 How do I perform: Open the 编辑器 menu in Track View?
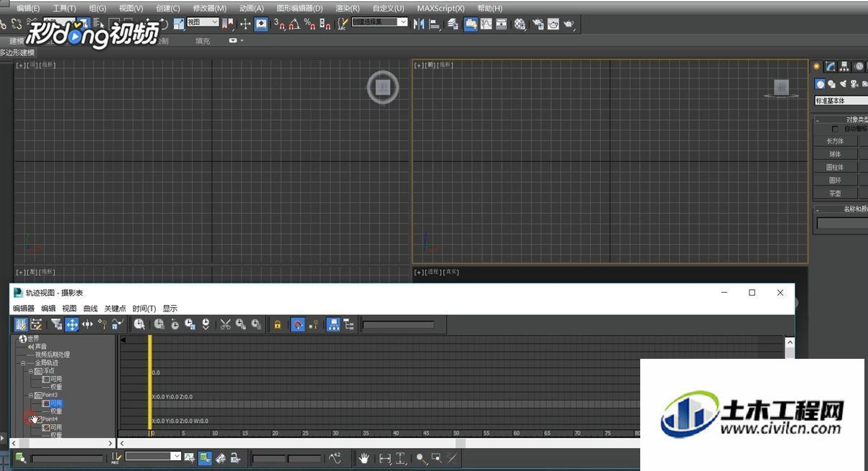point(24,308)
